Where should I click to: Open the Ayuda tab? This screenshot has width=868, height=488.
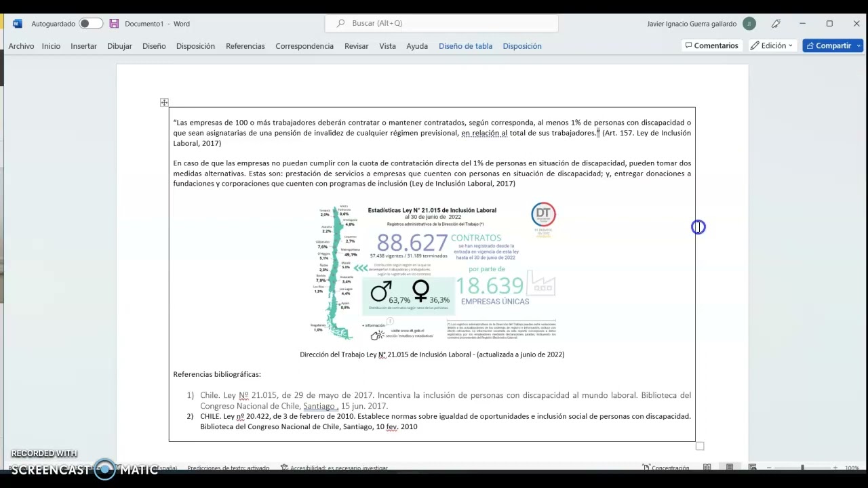pyautogui.click(x=417, y=46)
